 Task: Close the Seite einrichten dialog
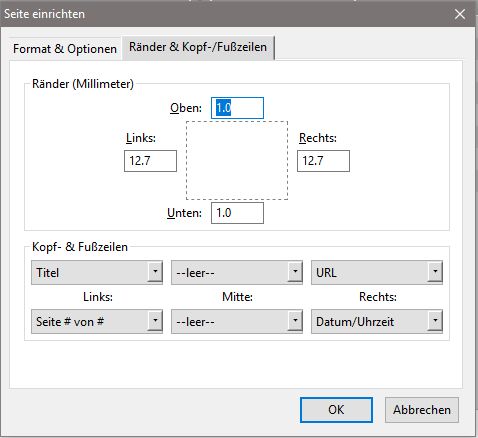(460, 14)
